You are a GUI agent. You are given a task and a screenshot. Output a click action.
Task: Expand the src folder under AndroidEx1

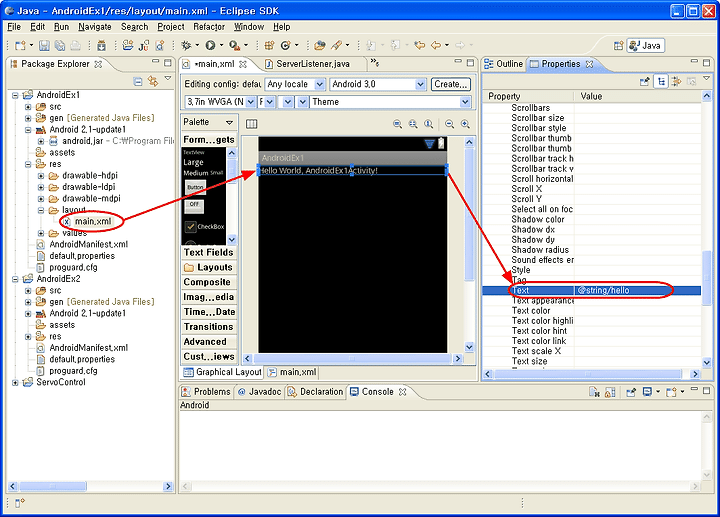click(x=28, y=107)
